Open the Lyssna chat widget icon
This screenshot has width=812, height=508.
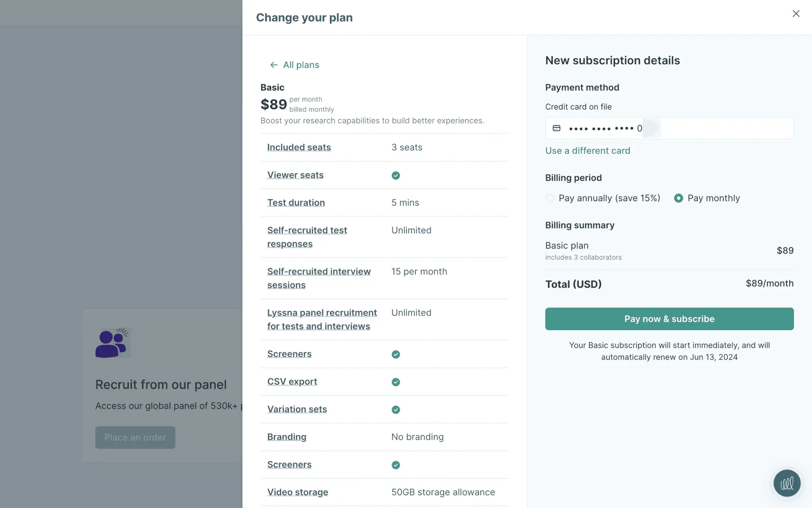tap(787, 483)
